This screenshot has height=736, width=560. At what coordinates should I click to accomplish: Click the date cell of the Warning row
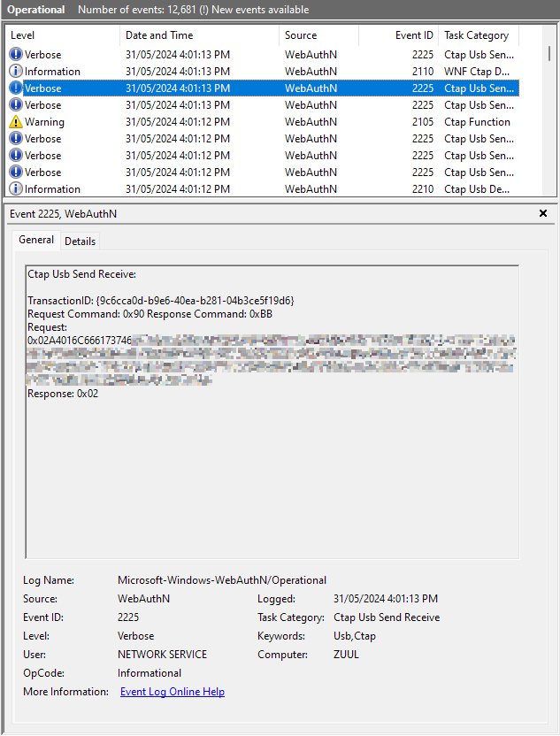click(x=178, y=122)
